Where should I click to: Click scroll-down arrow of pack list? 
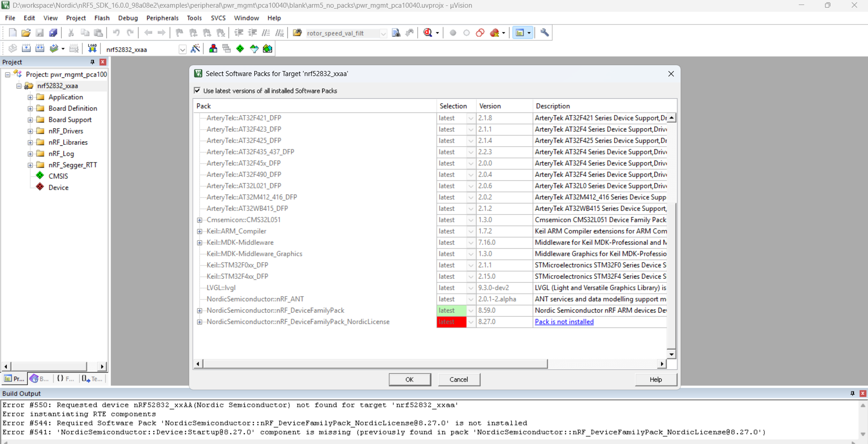pos(672,354)
